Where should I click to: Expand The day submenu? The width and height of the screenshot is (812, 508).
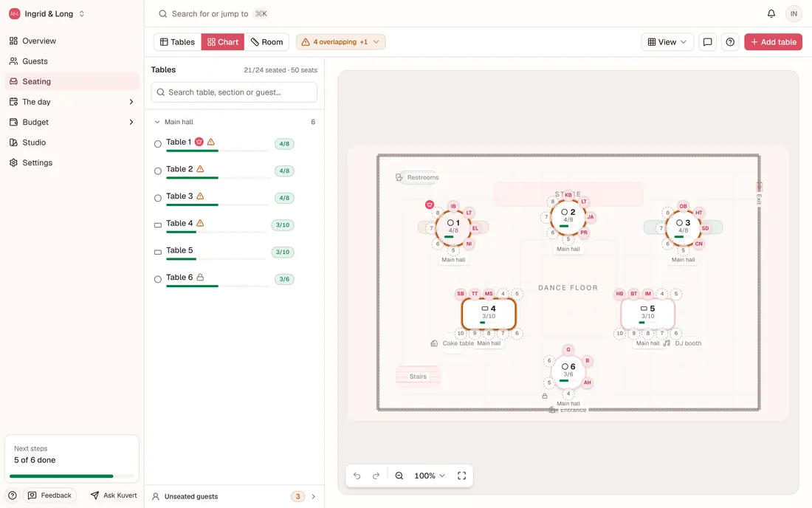click(131, 102)
